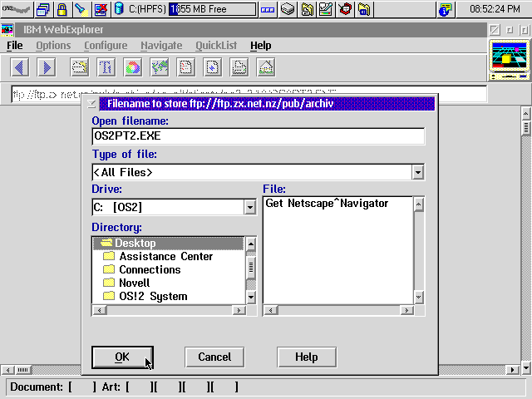Viewport: 532px width, 399px height.
Task: Click the shutdown computer icon
Action: (x=101, y=9)
